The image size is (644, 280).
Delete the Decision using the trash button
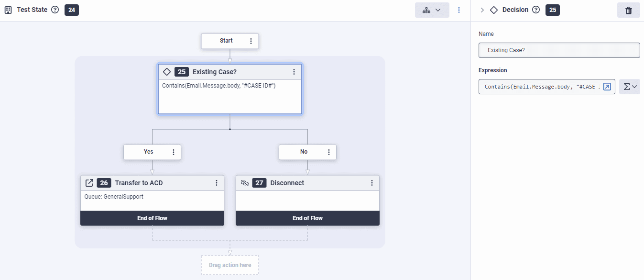coord(628,10)
